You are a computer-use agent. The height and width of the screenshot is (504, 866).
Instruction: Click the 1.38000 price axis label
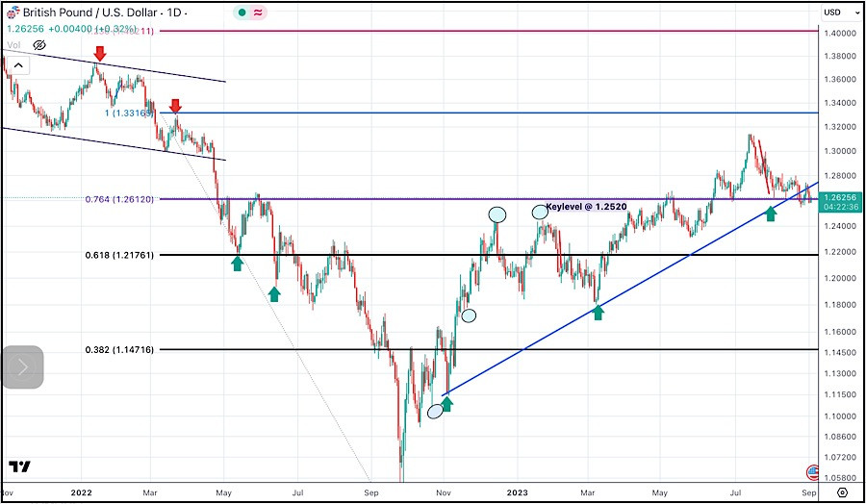(839, 57)
